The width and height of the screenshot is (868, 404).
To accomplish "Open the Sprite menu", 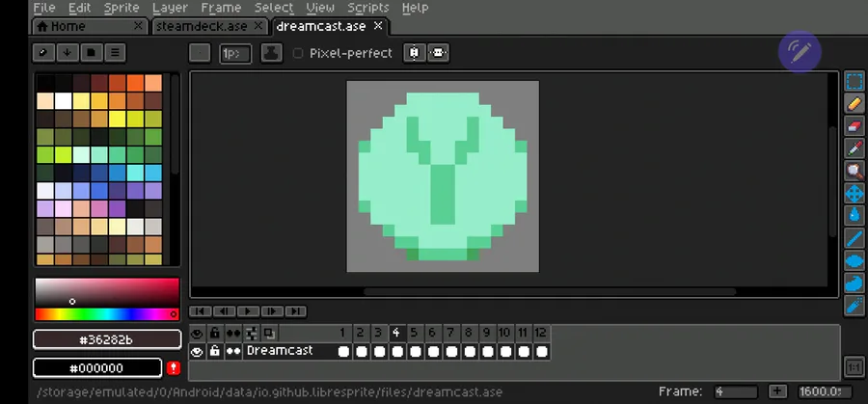I will pos(122,8).
